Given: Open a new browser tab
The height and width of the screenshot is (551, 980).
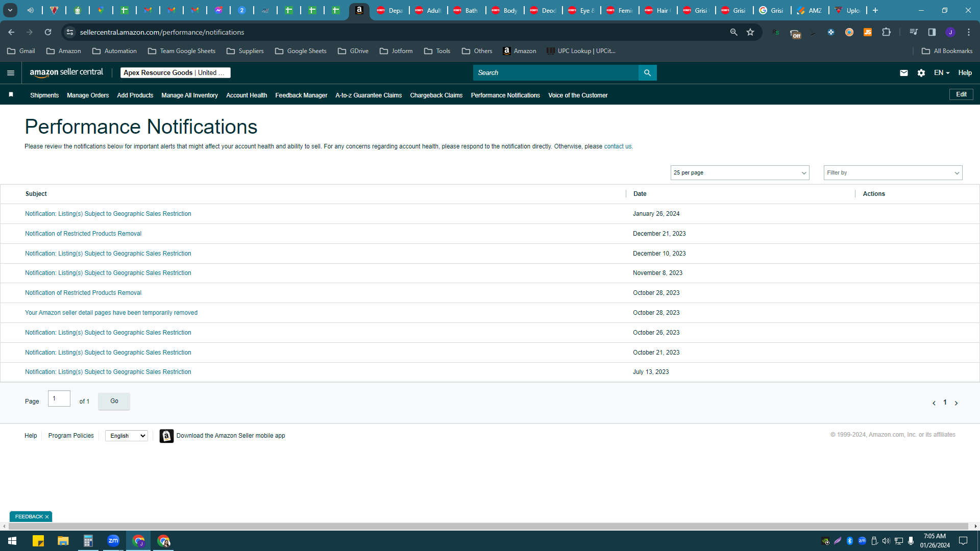Looking at the screenshot, I should tap(875, 10).
